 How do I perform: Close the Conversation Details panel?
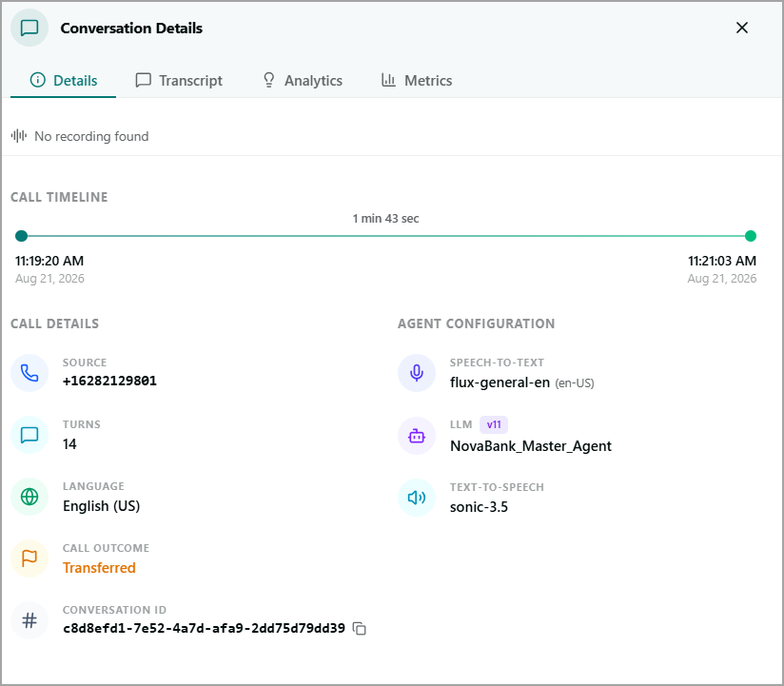pos(742,28)
